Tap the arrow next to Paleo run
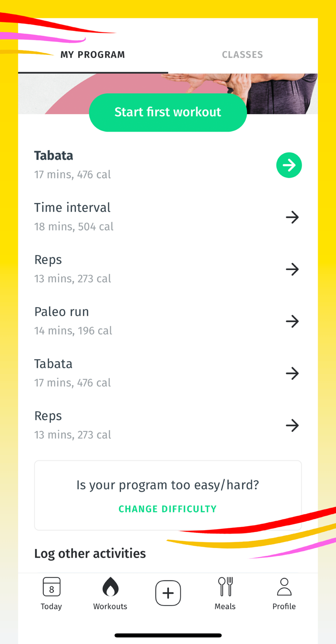Screen dimensions: 336x644 pyautogui.click(x=292, y=321)
